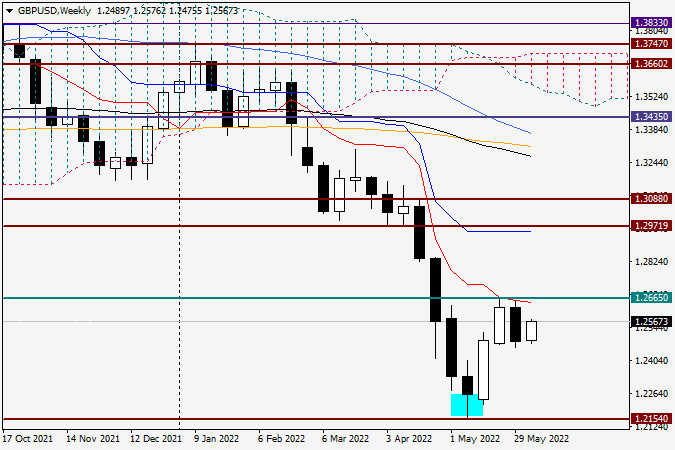675x450 pixels.
Task: Click the 1.36602 price level label
Action: coord(651,64)
